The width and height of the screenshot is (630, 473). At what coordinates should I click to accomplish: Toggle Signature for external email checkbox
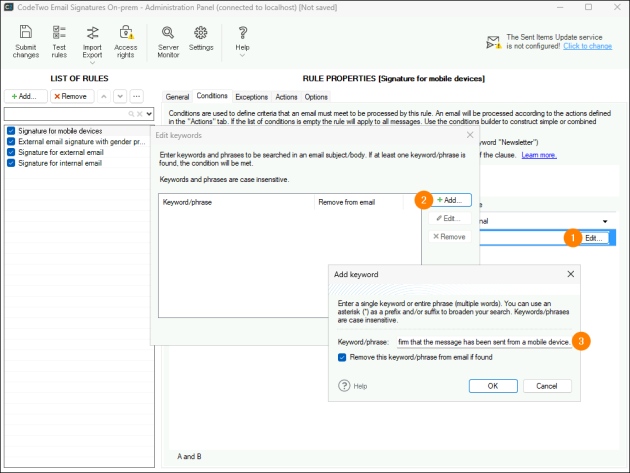click(11, 152)
